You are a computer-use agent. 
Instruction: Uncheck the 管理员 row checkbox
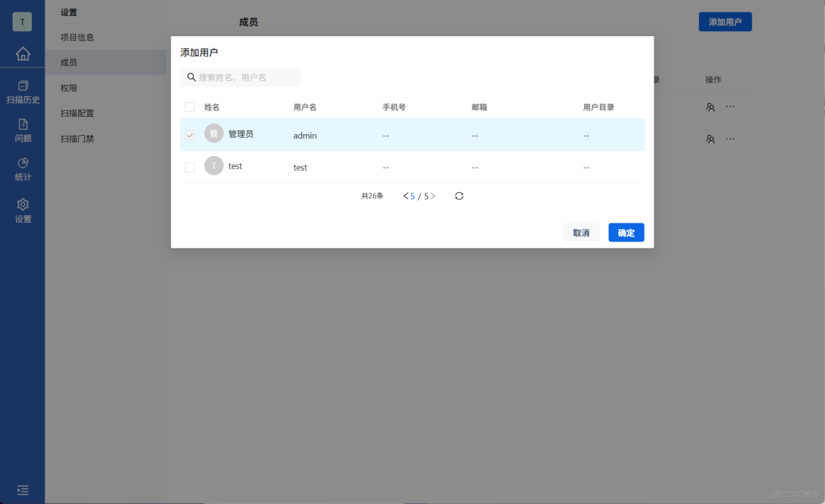click(x=190, y=134)
